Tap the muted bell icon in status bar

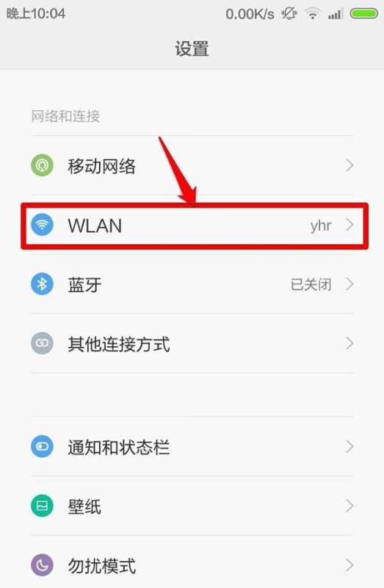tap(289, 14)
